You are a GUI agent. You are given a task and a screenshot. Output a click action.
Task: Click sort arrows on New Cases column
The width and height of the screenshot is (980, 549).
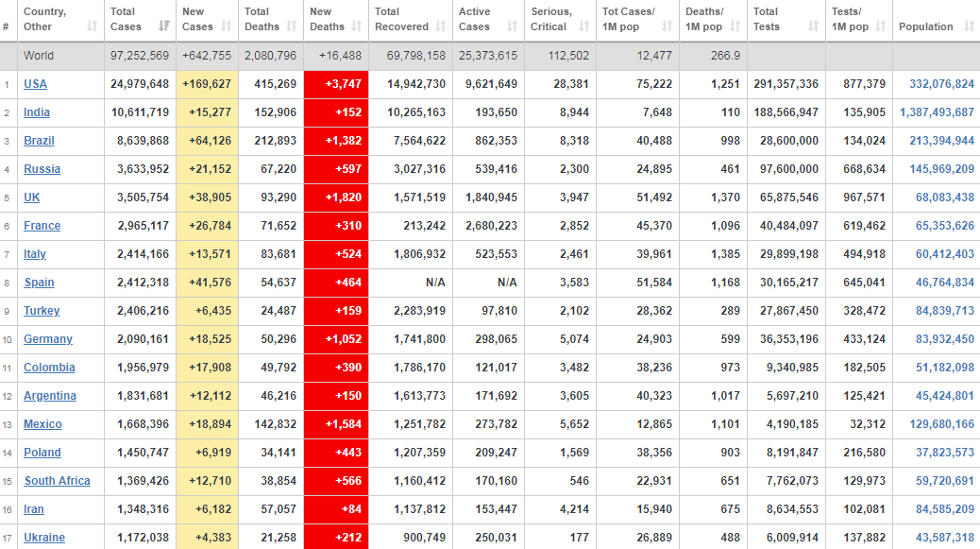(x=227, y=26)
